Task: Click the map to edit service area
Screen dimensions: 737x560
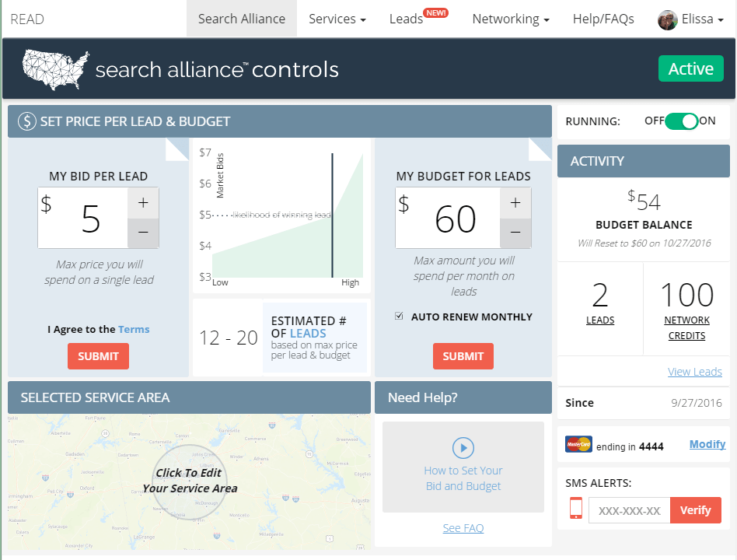Action: click(189, 480)
